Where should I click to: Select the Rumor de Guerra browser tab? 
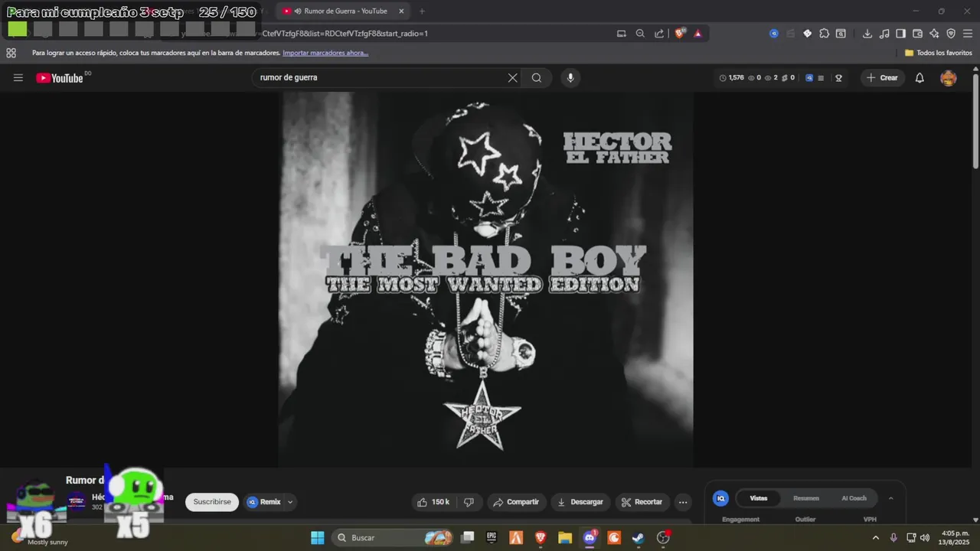pyautogui.click(x=343, y=11)
